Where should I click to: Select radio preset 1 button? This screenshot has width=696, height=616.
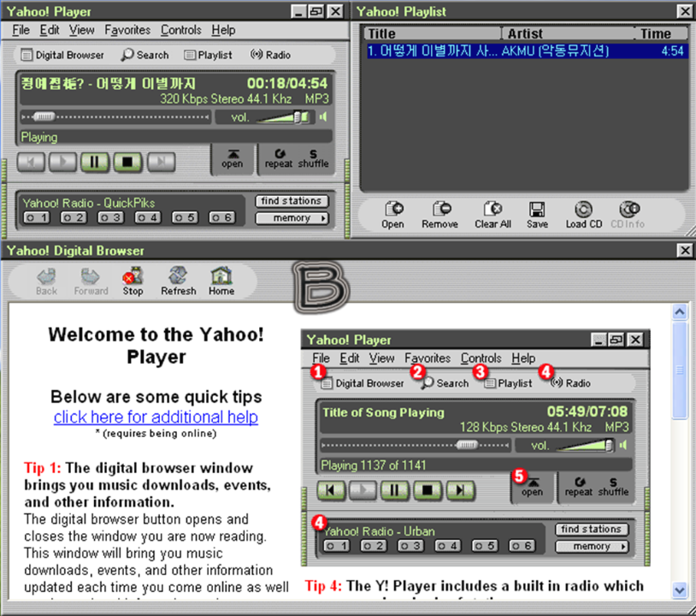pos(37,218)
